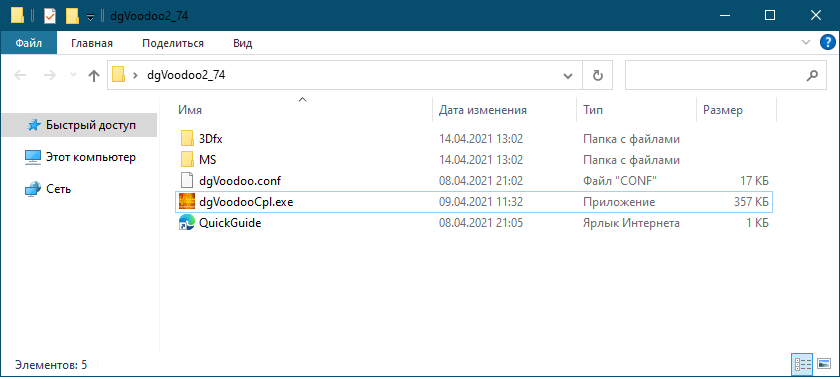Click the 3Dfx folder icon
The width and height of the screenshot is (840, 377).
pyautogui.click(x=187, y=139)
